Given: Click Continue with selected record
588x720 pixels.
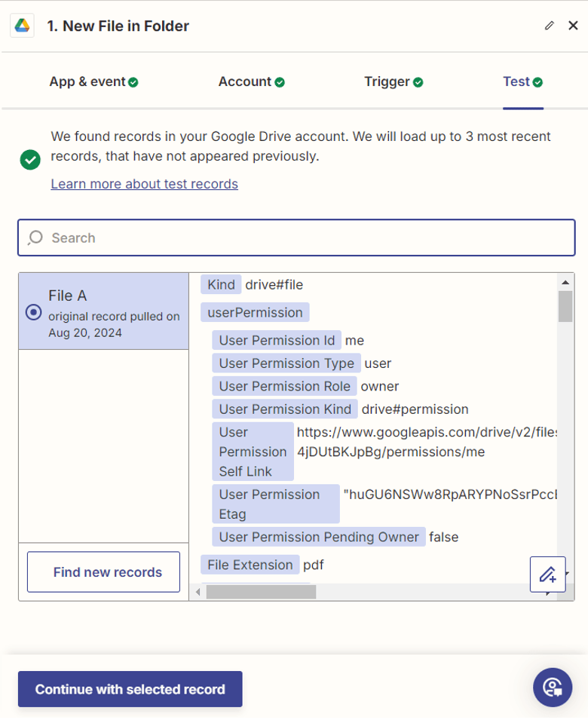Looking at the screenshot, I should pyautogui.click(x=130, y=689).
